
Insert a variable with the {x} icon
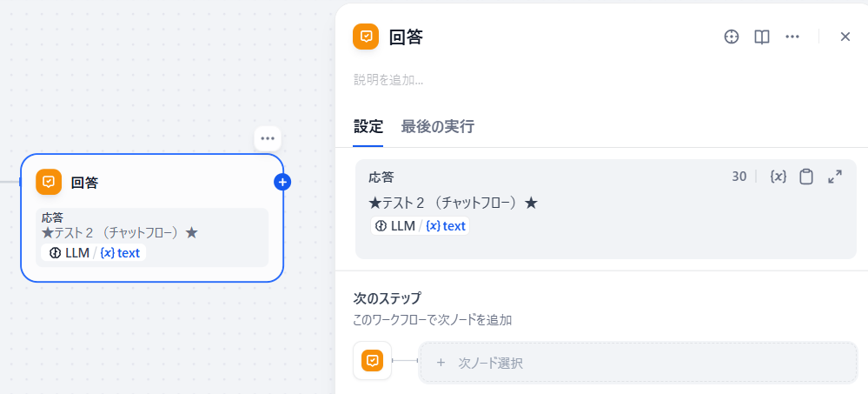[x=779, y=177]
